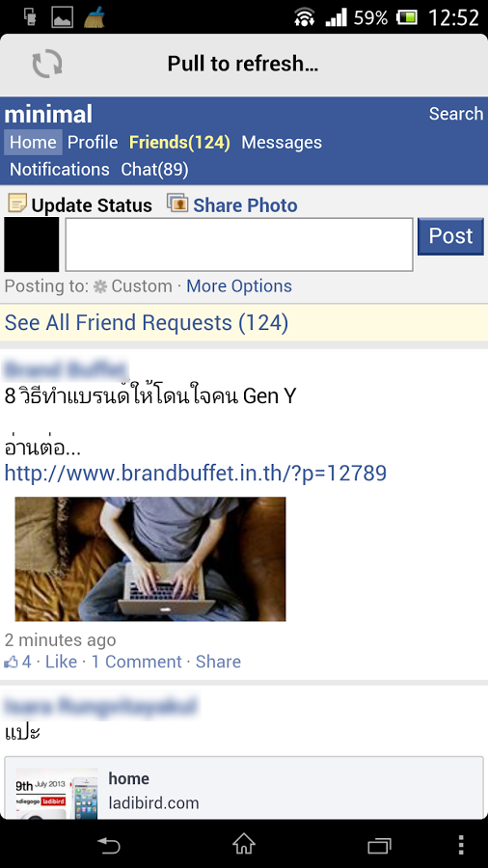Open the recent apps overview icon
The image size is (488, 868).
[x=380, y=845]
